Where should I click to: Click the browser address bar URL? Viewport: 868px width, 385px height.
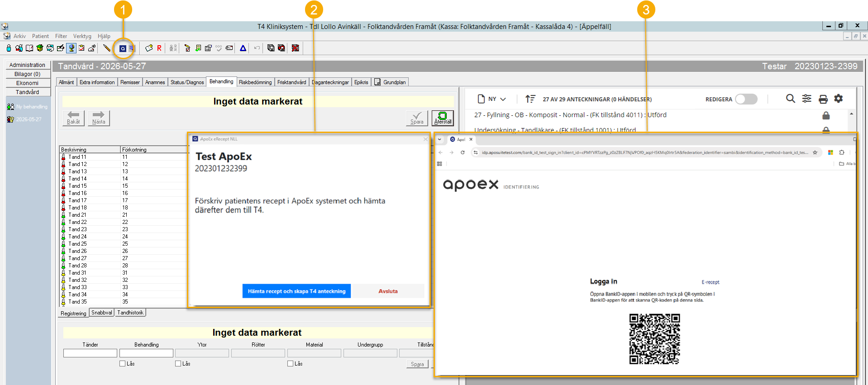[645, 152]
